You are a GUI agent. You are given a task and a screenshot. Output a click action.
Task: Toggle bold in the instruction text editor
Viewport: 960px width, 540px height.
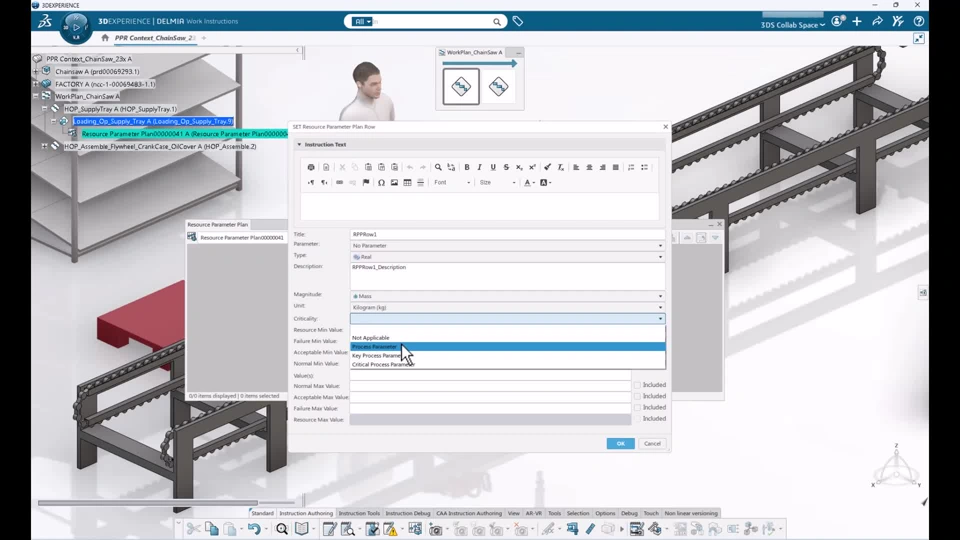pos(467,167)
